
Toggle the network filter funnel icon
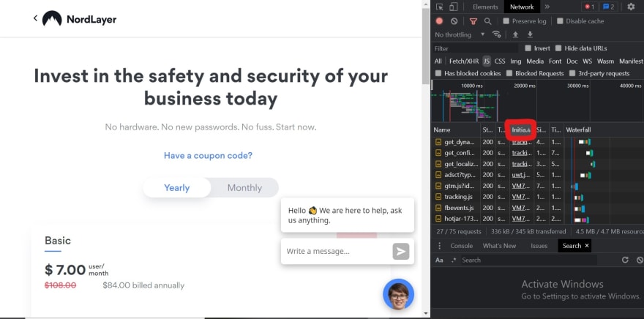coord(473,21)
